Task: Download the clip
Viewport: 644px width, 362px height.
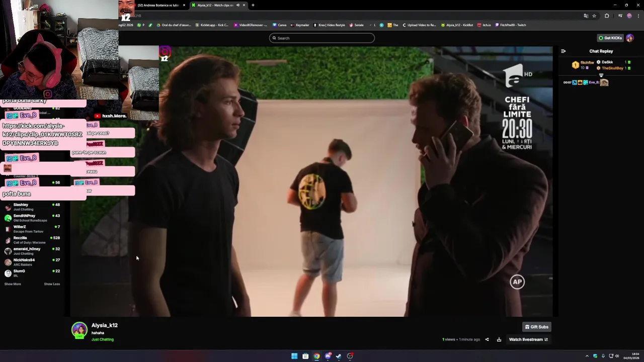Action: [499, 339]
